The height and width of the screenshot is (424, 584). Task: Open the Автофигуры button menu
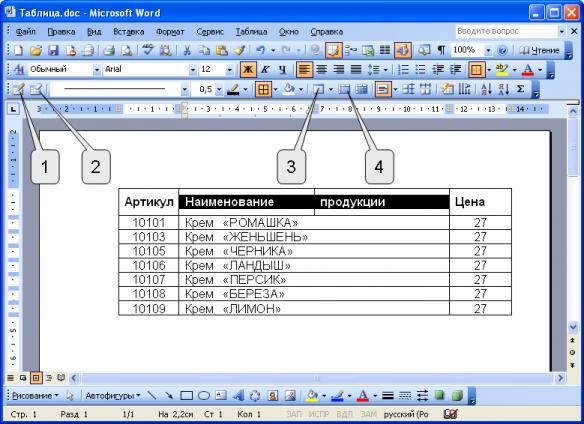click(x=113, y=396)
